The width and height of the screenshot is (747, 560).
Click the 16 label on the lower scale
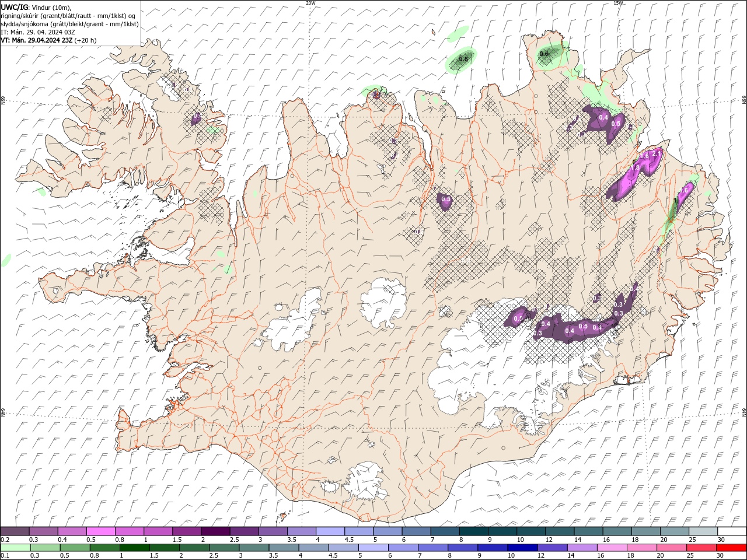601,556
